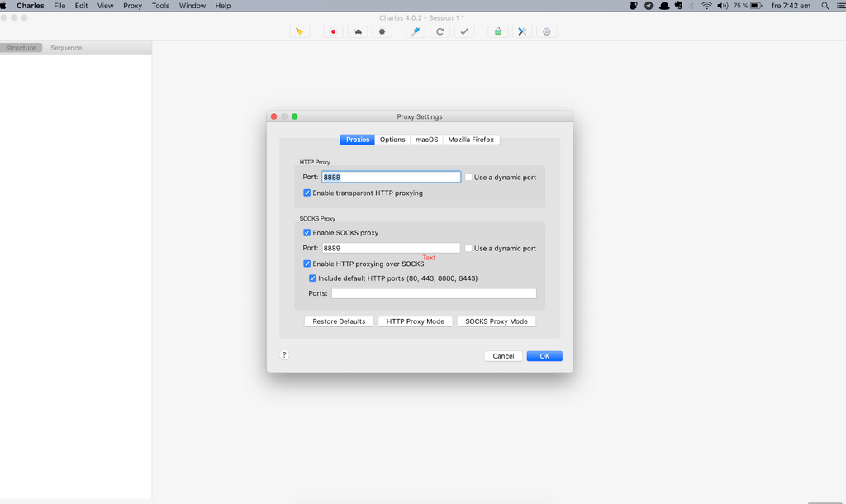The height and width of the screenshot is (504, 846).
Task: Click the HTTP Proxy port field 8888
Action: (x=391, y=177)
